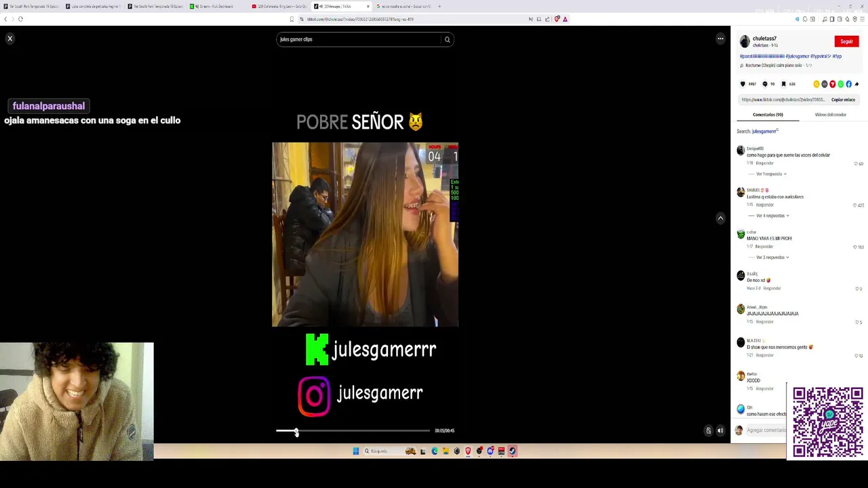Open the three-dots more options menu
868x488 pixels.
(x=720, y=39)
